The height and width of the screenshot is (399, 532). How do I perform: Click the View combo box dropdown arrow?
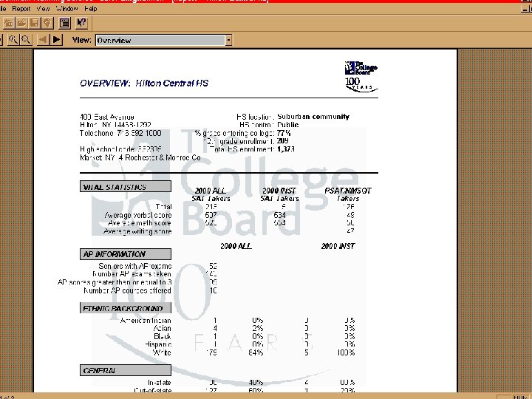pos(228,40)
